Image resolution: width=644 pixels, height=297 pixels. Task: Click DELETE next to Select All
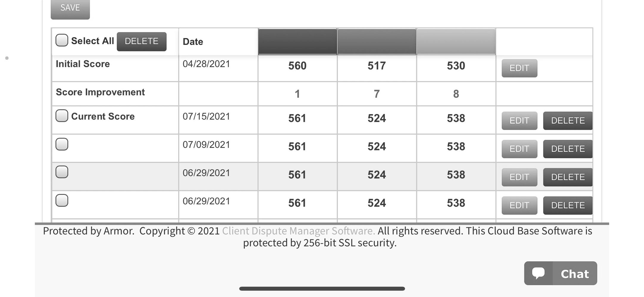coord(142,41)
